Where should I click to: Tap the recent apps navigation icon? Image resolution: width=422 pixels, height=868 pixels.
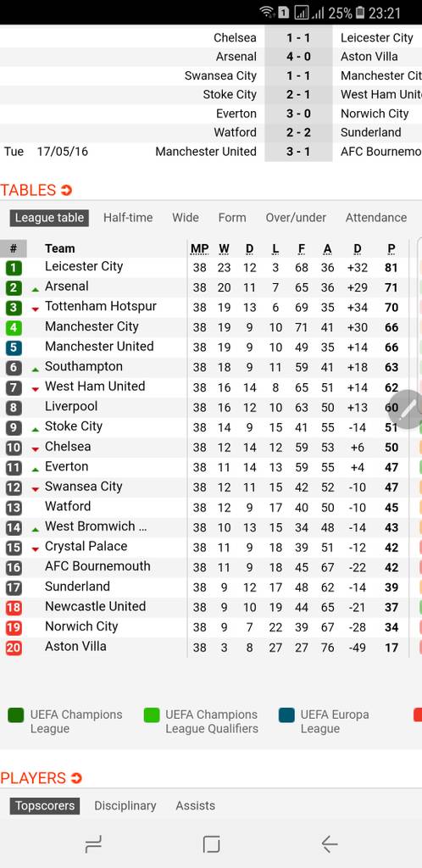pos(93,844)
